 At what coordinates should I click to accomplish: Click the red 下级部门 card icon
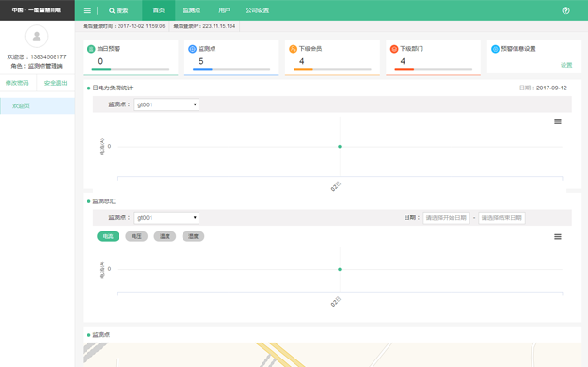(x=394, y=49)
